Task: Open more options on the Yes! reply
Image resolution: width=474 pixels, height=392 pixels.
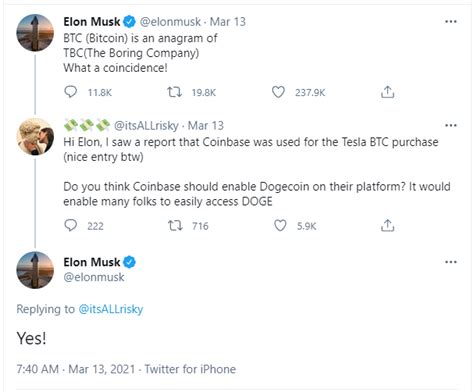Action: pyautogui.click(x=451, y=262)
